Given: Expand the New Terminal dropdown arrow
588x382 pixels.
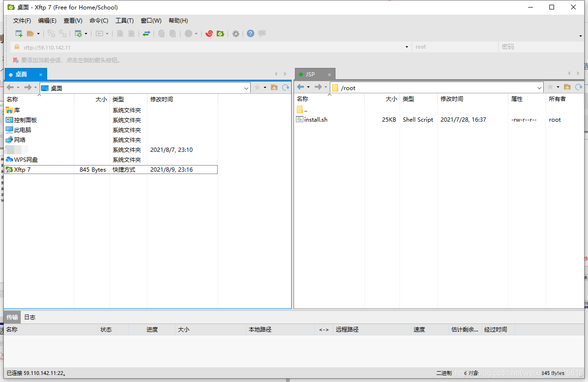Looking at the screenshot, I should tap(107, 34).
